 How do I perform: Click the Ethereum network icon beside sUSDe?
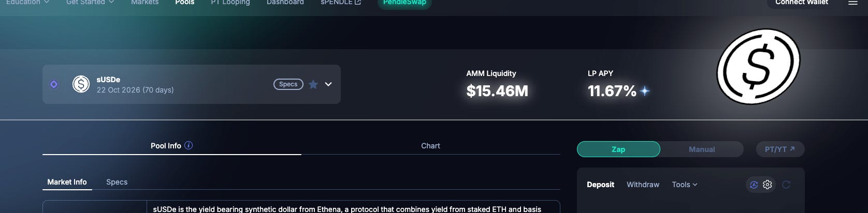point(54,84)
